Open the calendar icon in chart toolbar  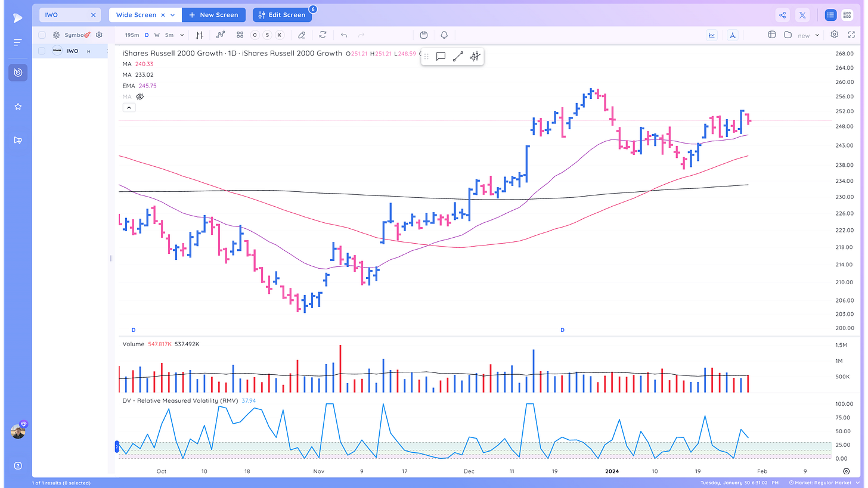[x=424, y=35]
